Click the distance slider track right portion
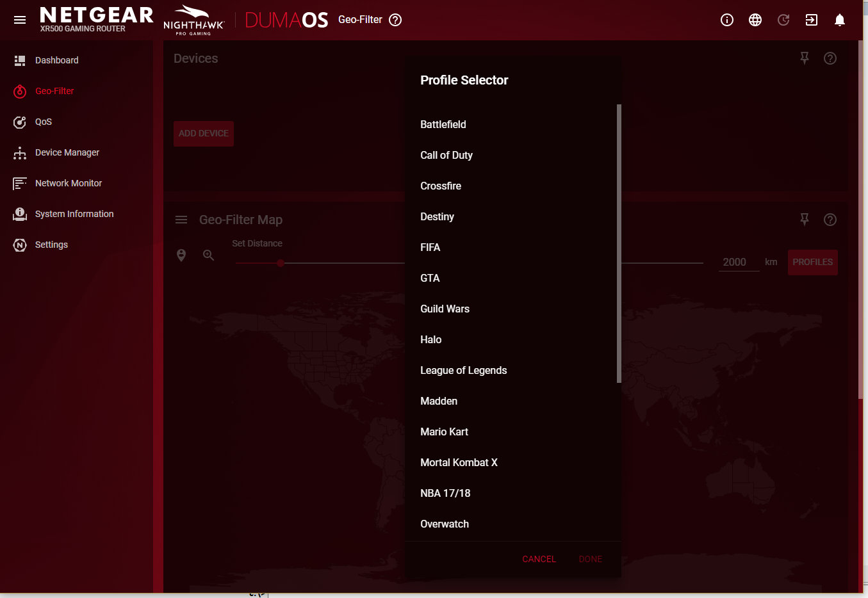 click(x=662, y=263)
